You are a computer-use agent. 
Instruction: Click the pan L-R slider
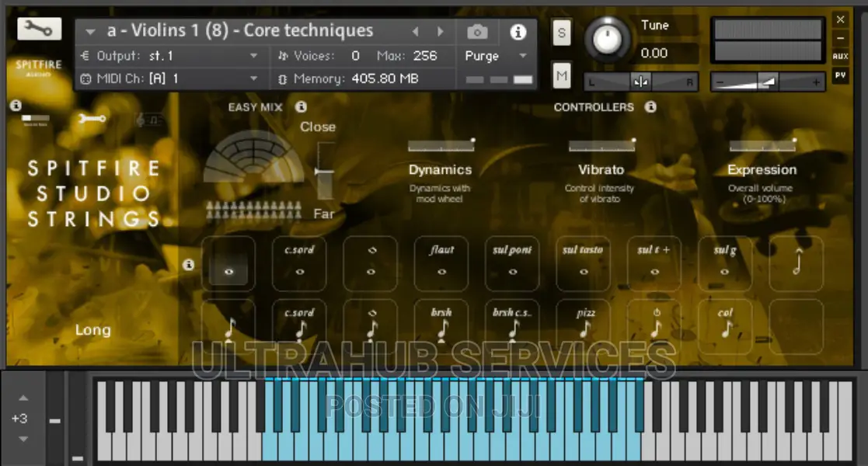640,82
